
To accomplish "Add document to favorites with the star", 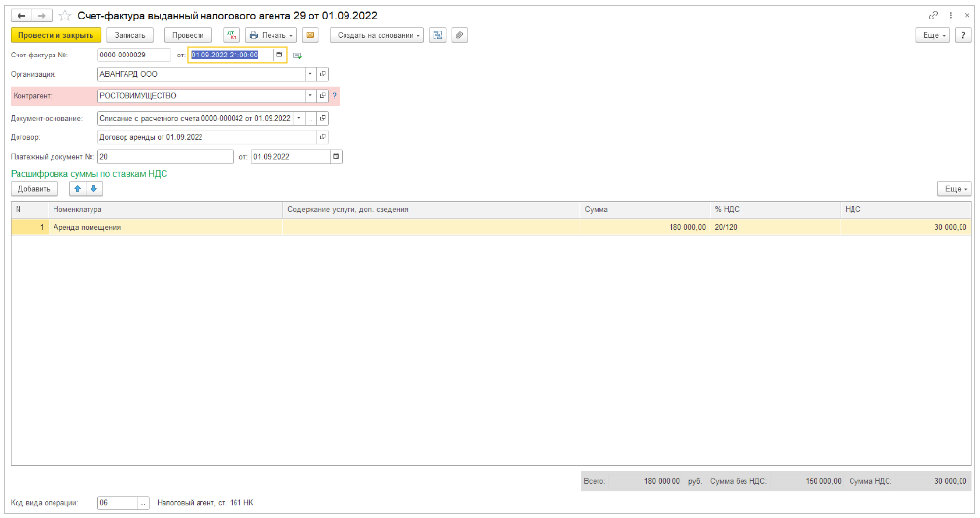I will click(65, 16).
